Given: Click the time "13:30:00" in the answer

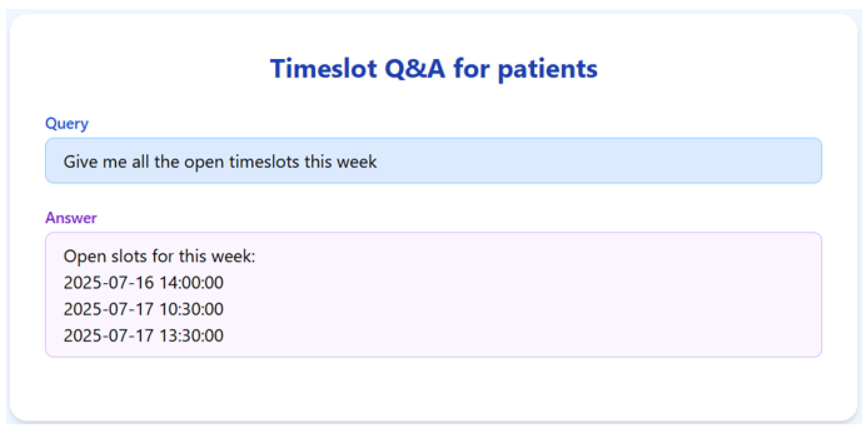Looking at the screenshot, I should click(x=191, y=336).
